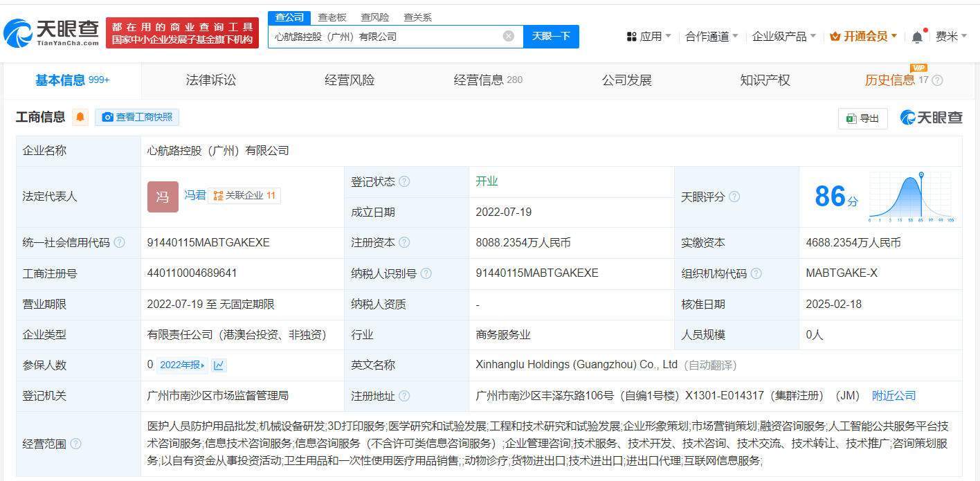
Task: Click the 天眼一下 search button
Action: (x=551, y=36)
